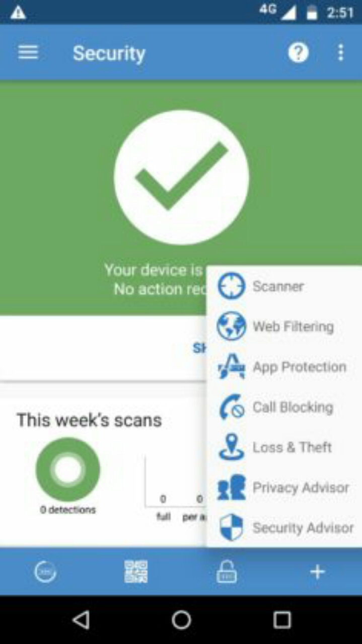This screenshot has height=644, width=362.
Task: Open the help question mark icon
Action: click(x=298, y=52)
